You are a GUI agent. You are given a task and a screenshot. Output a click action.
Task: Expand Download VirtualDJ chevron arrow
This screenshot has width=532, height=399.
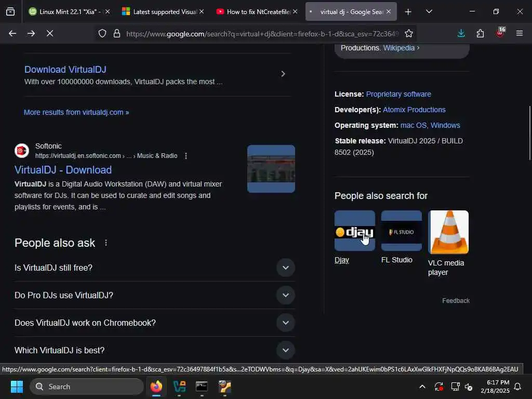click(x=283, y=74)
